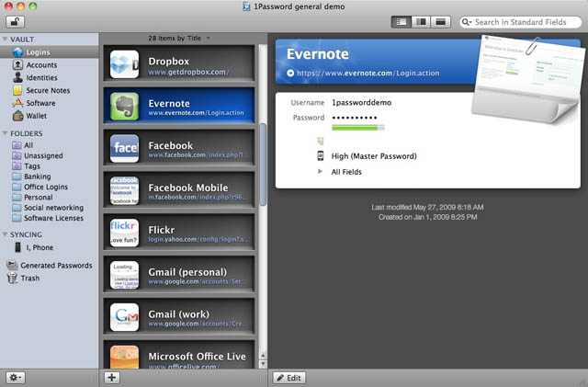Select Logins in the vault sidebar
This screenshot has height=387, width=588.
click(x=49, y=52)
